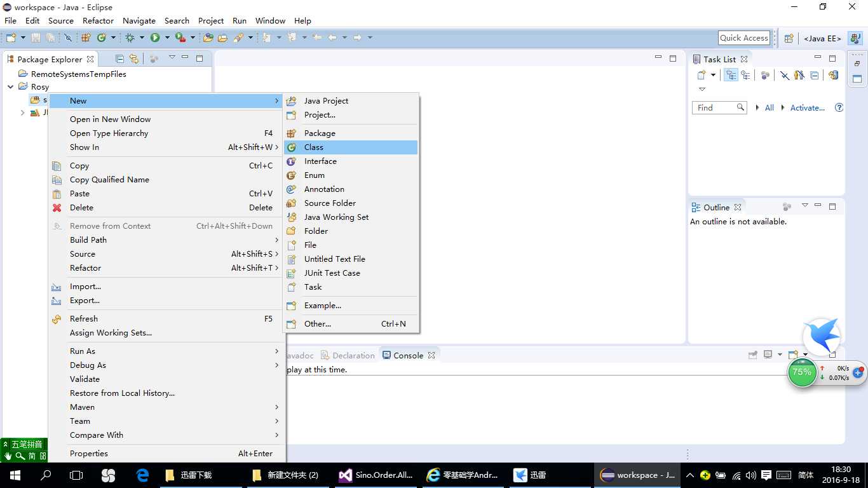Open the Refactor menu in menu bar
This screenshot has height=488, width=868.
coord(98,20)
